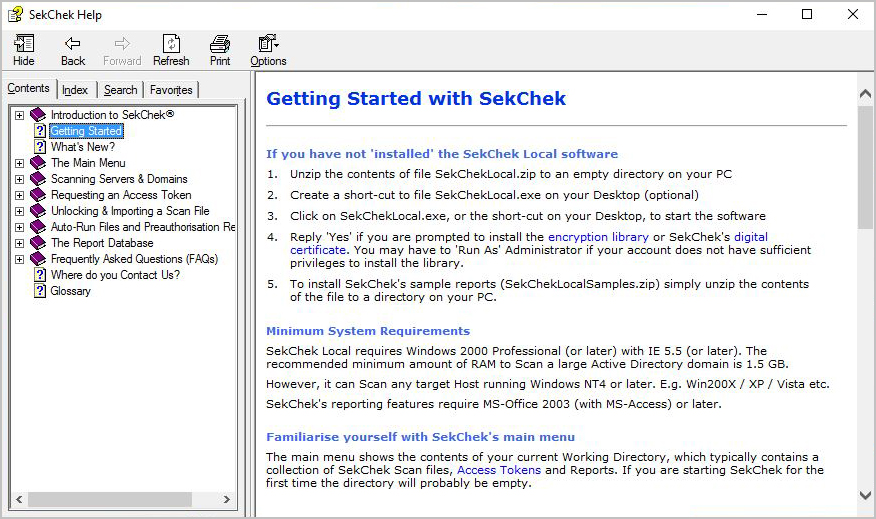Expand Frequently Asked Questions node
876x519 pixels.
(20, 259)
